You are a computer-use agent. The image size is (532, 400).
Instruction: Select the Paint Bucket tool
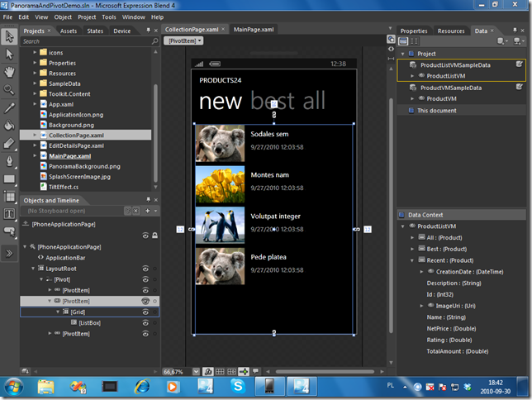pyautogui.click(x=9, y=126)
